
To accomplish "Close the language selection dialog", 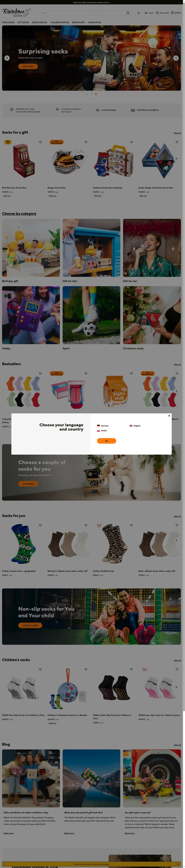I will coord(169,415).
